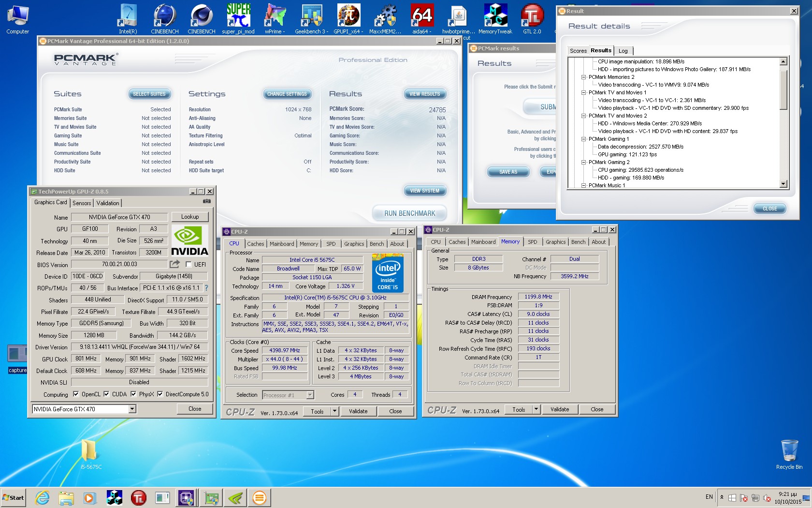Open the capture icon on desktop

[x=17, y=359]
